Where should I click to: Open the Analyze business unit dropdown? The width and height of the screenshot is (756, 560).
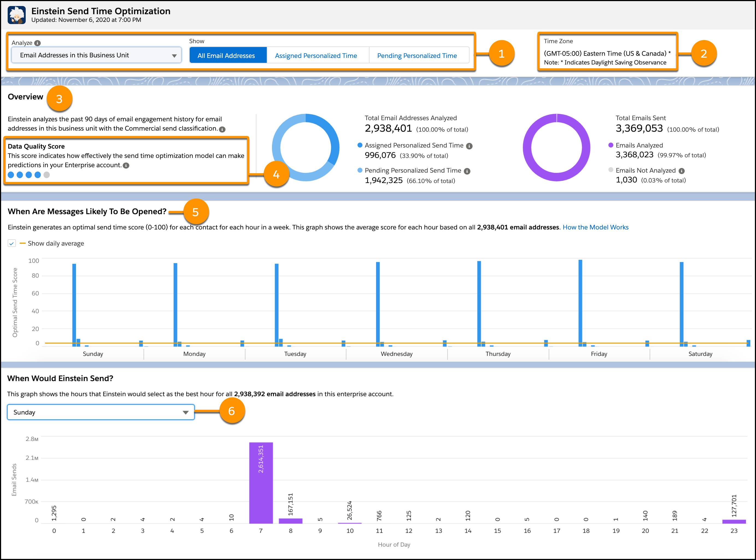(96, 55)
